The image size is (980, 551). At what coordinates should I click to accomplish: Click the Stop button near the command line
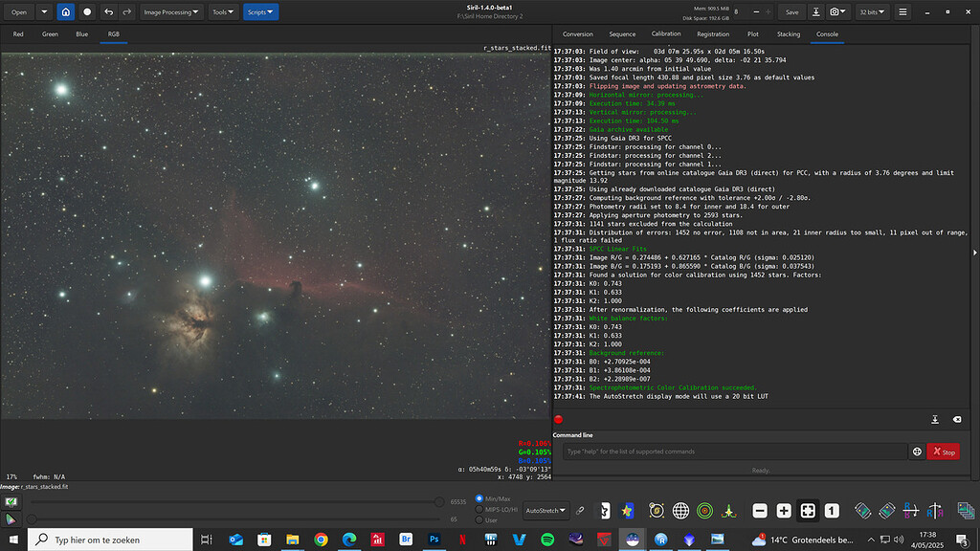point(944,451)
